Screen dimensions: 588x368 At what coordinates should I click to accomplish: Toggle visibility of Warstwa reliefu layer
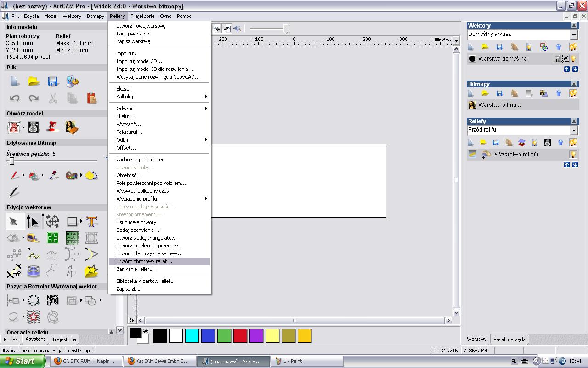pos(573,155)
